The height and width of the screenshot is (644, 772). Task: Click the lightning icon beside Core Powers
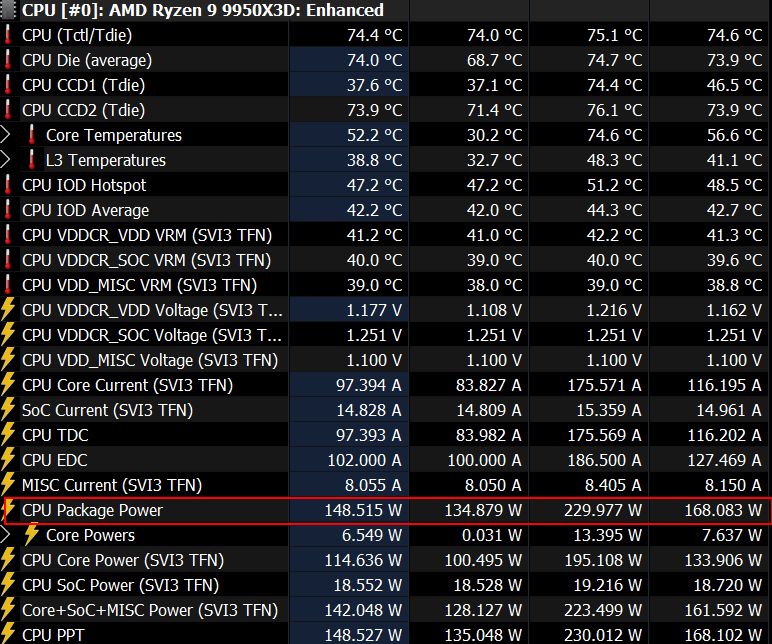(x=32, y=535)
